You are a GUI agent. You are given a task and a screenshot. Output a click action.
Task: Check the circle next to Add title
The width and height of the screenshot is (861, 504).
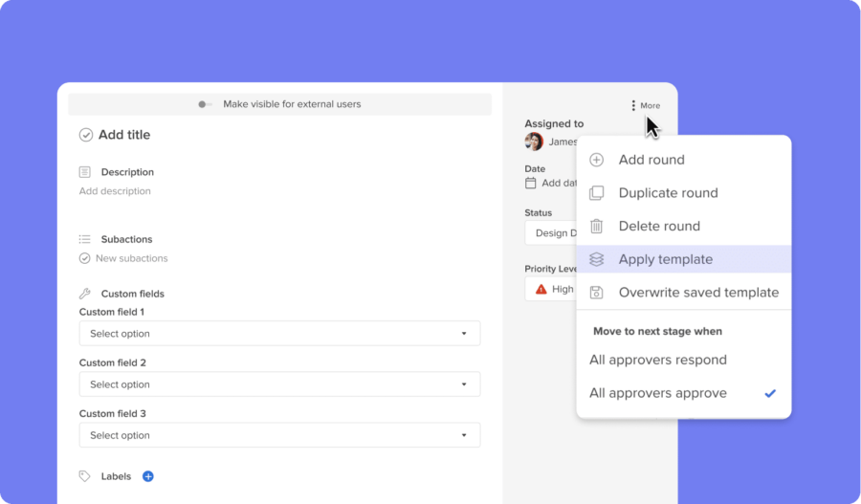tap(86, 135)
